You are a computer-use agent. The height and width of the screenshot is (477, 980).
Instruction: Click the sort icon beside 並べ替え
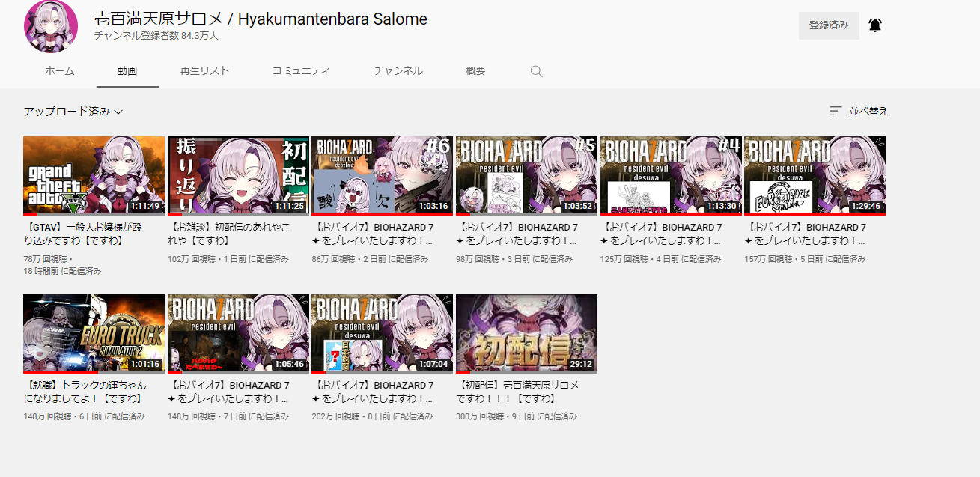836,111
